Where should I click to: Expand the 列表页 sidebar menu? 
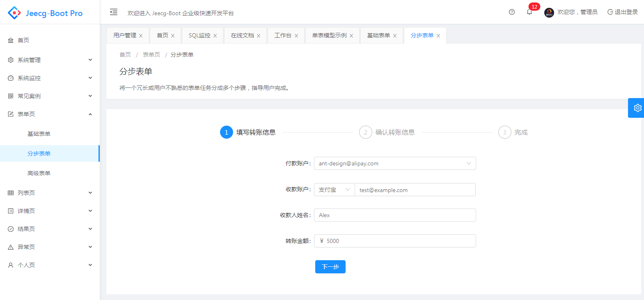click(90, 193)
